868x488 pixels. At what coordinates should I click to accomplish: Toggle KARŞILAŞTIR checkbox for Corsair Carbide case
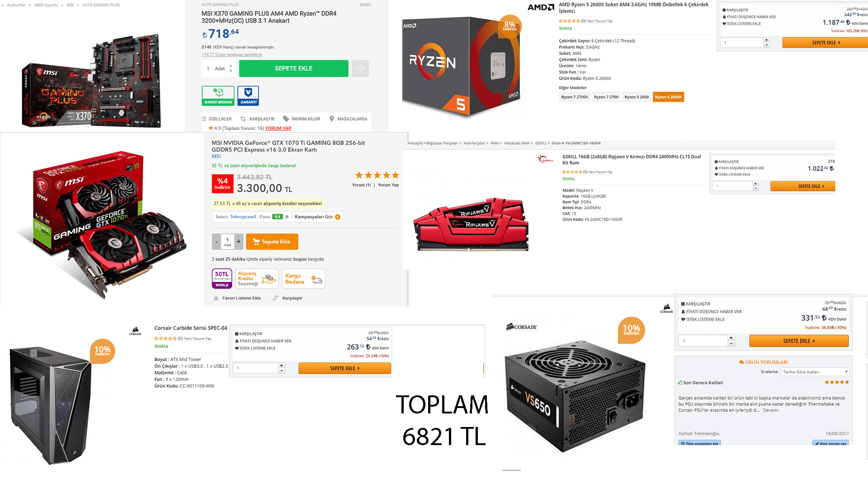[x=237, y=334]
